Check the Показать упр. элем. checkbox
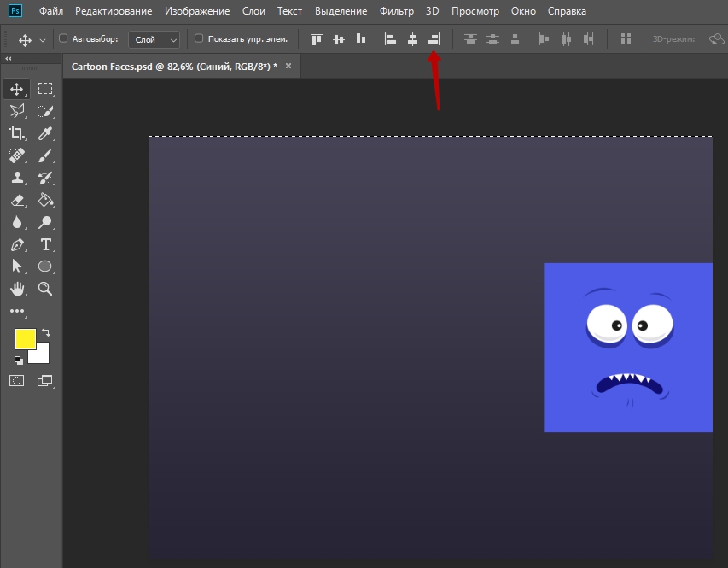The image size is (728, 568). (199, 39)
